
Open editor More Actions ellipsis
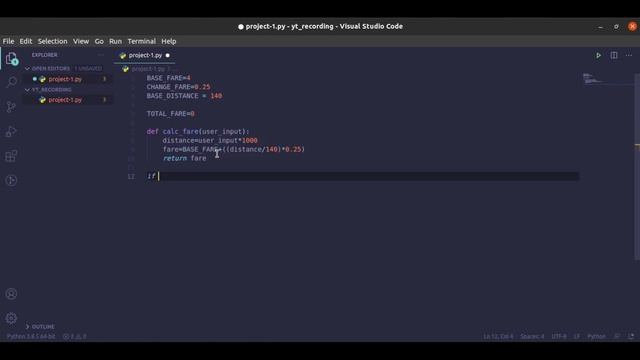click(x=629, y=55)
